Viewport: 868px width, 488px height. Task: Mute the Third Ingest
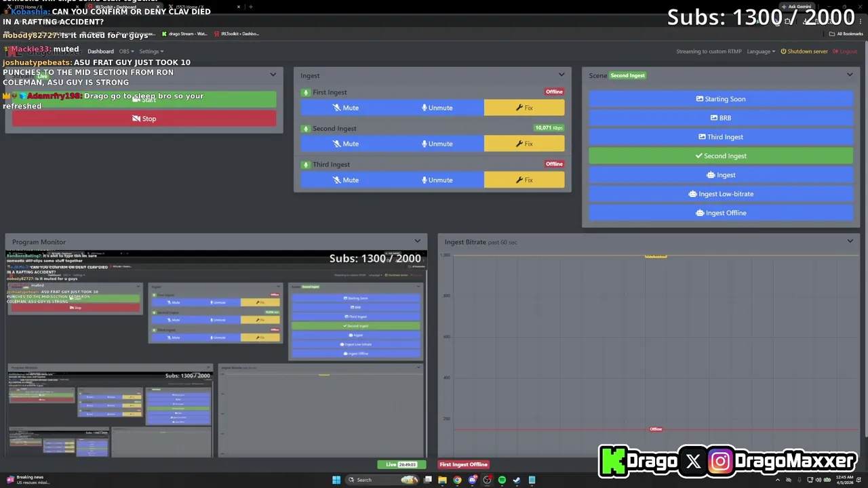tap(346, 180)
